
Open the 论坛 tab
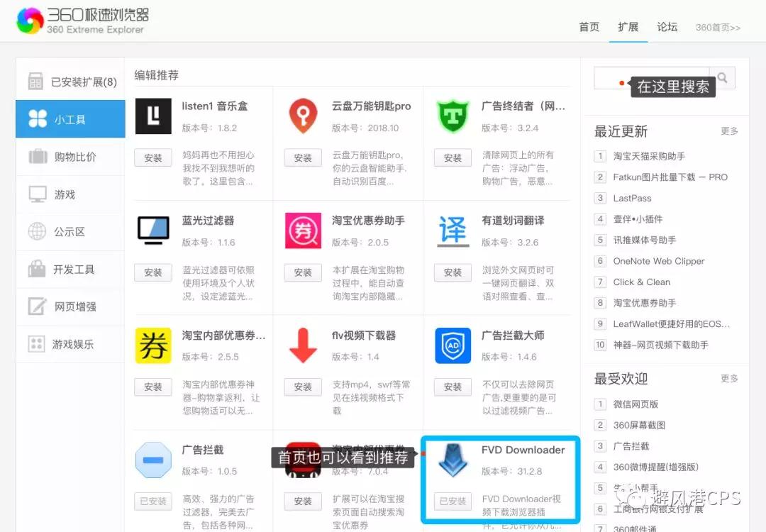click(667, 27)
